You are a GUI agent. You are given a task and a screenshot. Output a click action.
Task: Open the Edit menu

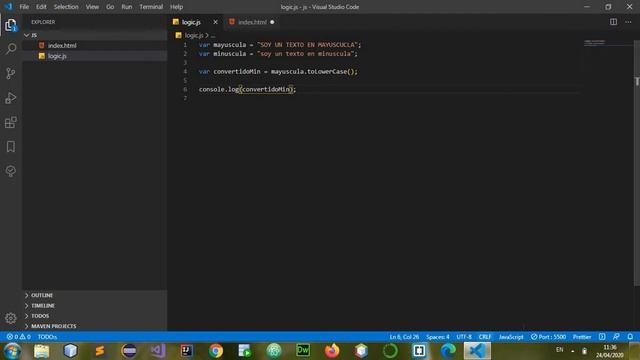(41, 7)
